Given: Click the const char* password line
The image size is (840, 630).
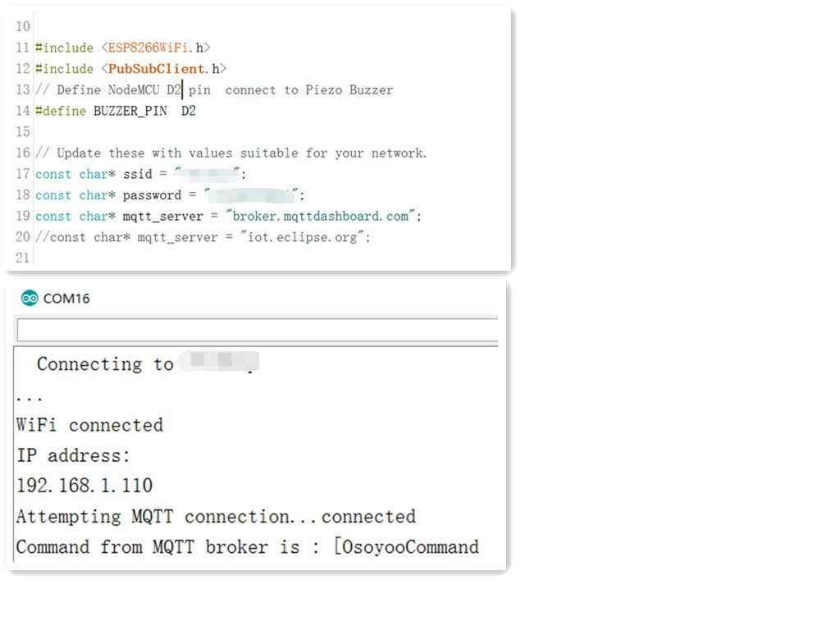Looking at the screenshot, I should 170,195.
